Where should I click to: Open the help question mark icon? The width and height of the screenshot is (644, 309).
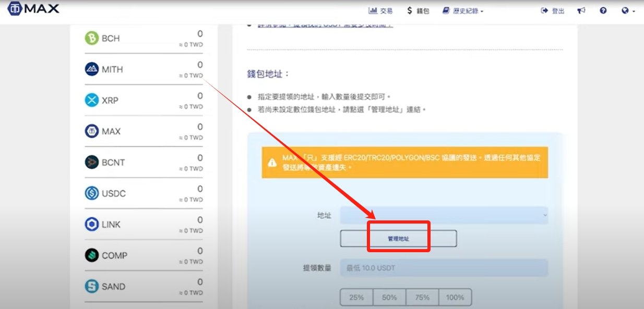pos(603,10)
